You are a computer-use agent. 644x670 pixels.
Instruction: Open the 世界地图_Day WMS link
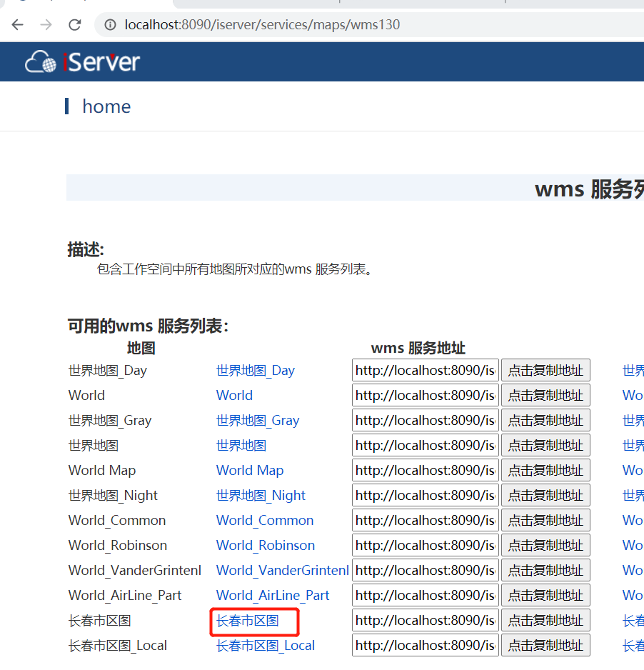pos(256,371)
